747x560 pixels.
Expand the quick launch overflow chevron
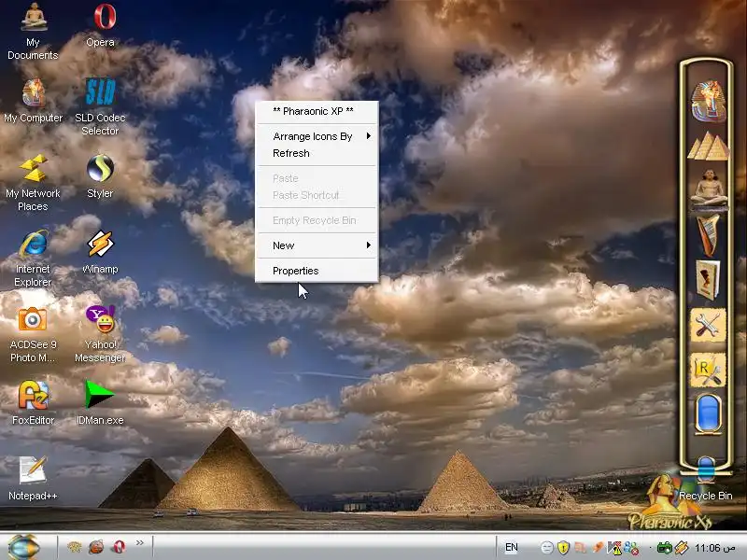(139, 542)
